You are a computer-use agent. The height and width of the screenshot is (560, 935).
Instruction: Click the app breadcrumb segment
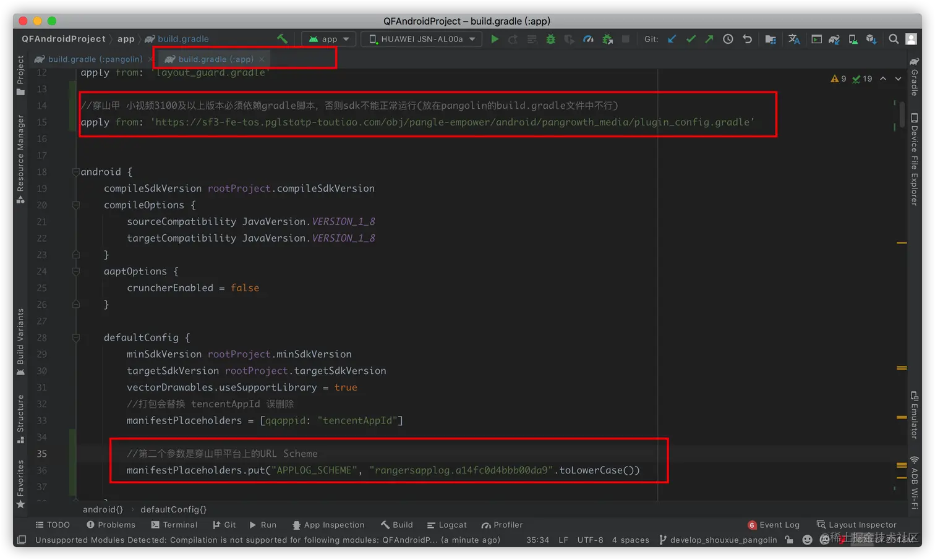(126, 39)
